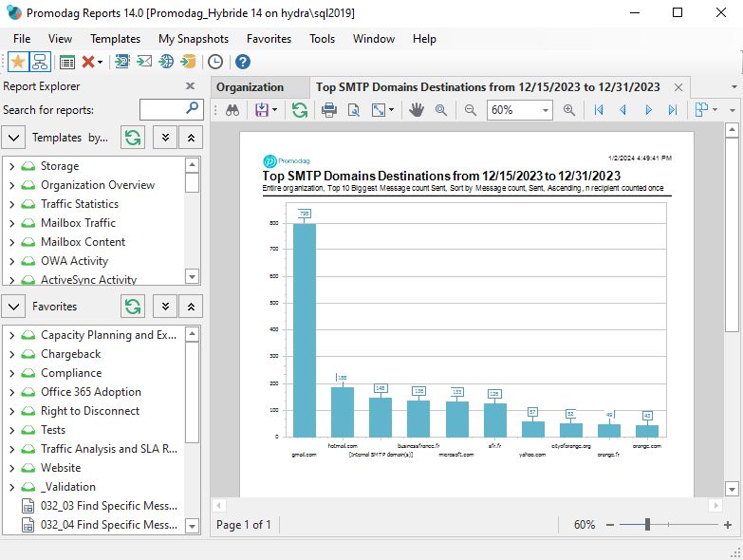Expand the Chargeback favorites node

(11, 354)
